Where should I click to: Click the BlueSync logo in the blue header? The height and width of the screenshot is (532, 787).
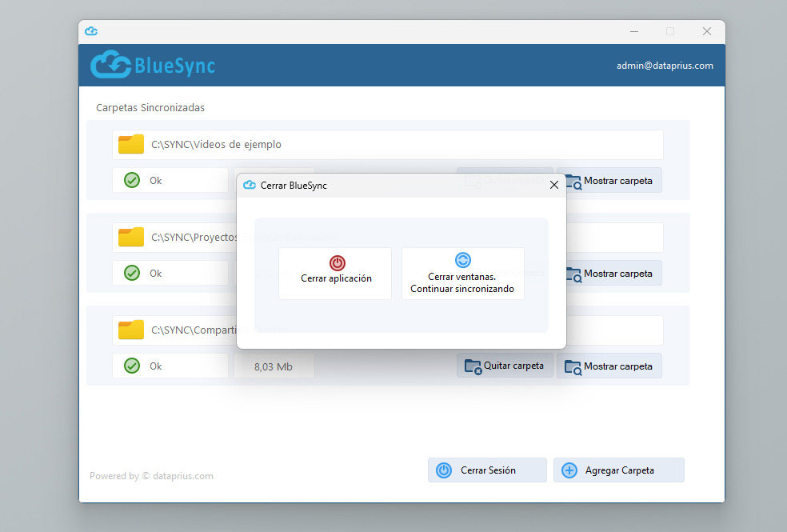[153, 65]
